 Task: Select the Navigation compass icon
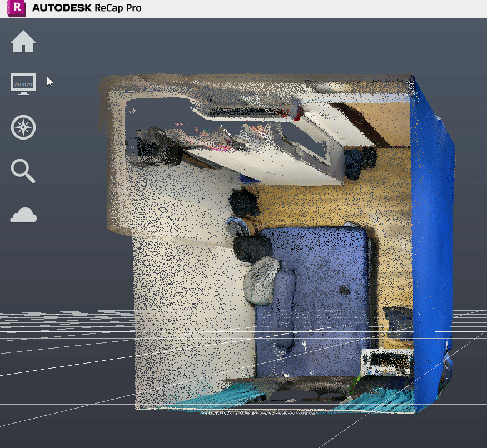tap(23, 127)
